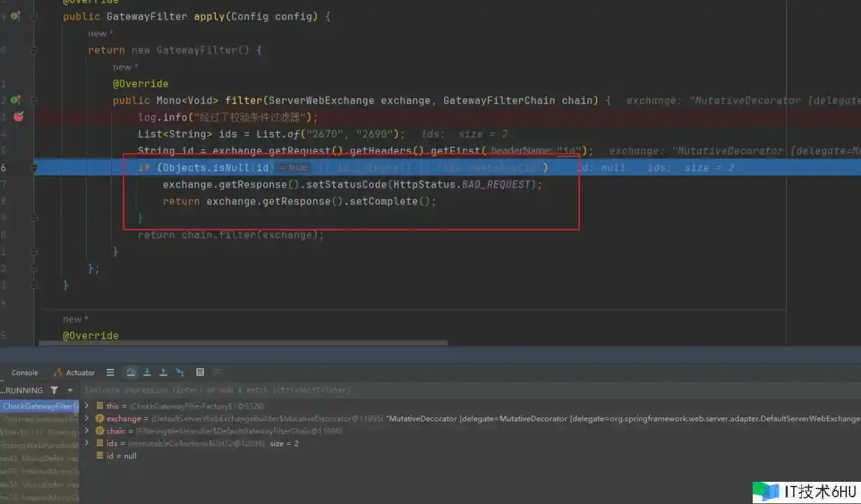
Task: Collapse the if-block at the highlighted line
Action: click(x=34, y=167)
